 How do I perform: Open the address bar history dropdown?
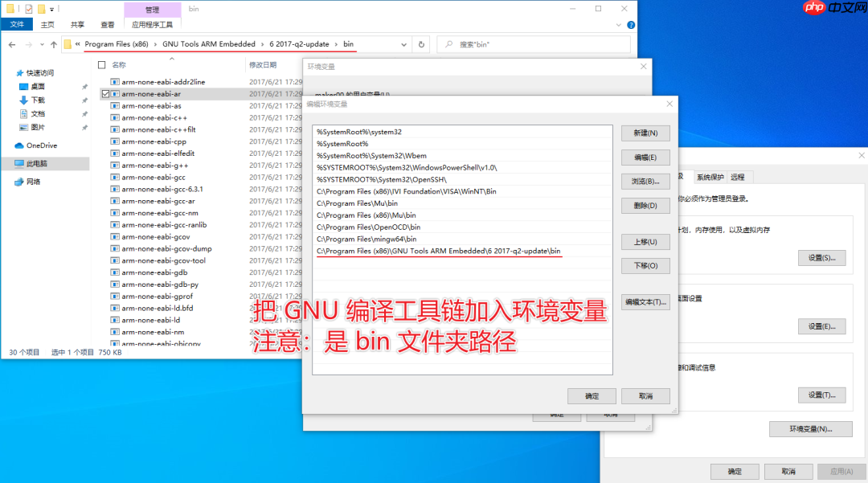[x=402, y=44]
